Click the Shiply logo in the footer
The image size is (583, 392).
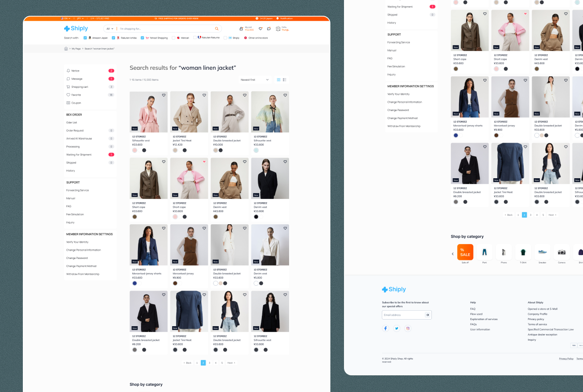coord(394,289)
